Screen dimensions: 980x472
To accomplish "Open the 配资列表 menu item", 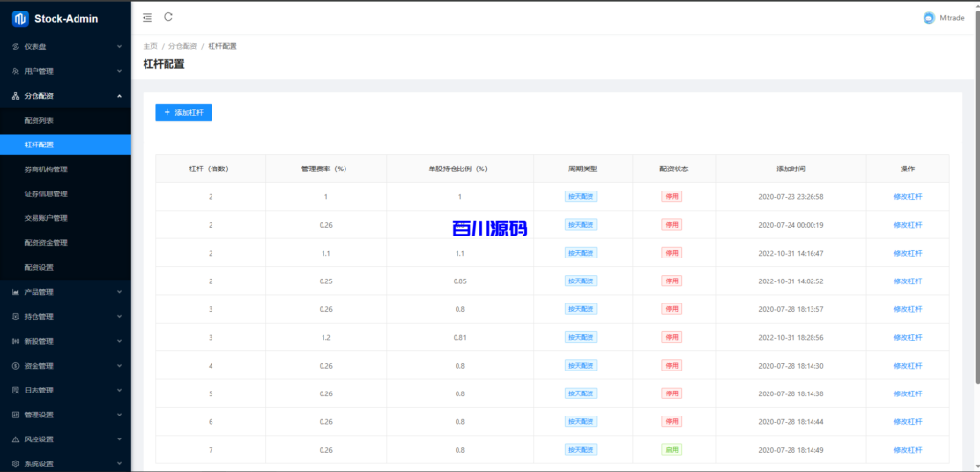I will click(x=39, y=120).
